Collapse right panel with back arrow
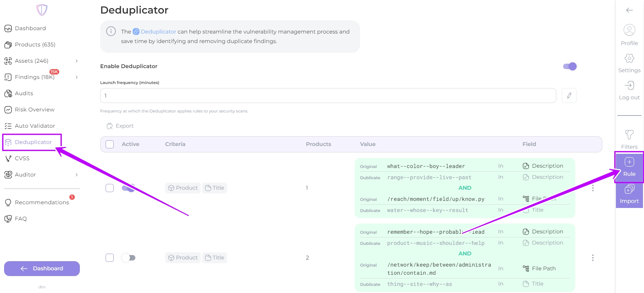 click(629, 10)
